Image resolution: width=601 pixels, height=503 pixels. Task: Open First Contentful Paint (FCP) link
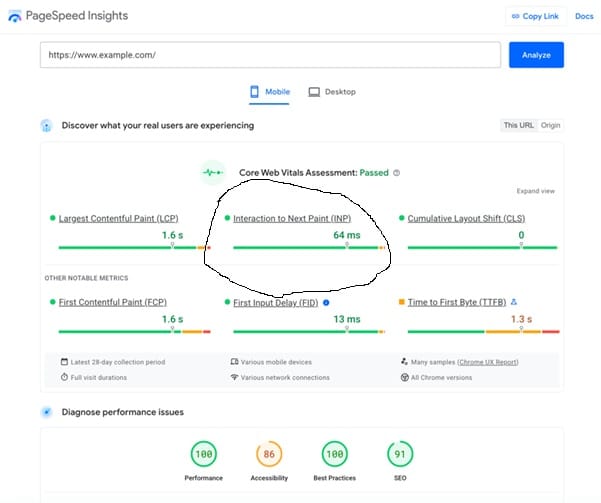tap(113, 302)
